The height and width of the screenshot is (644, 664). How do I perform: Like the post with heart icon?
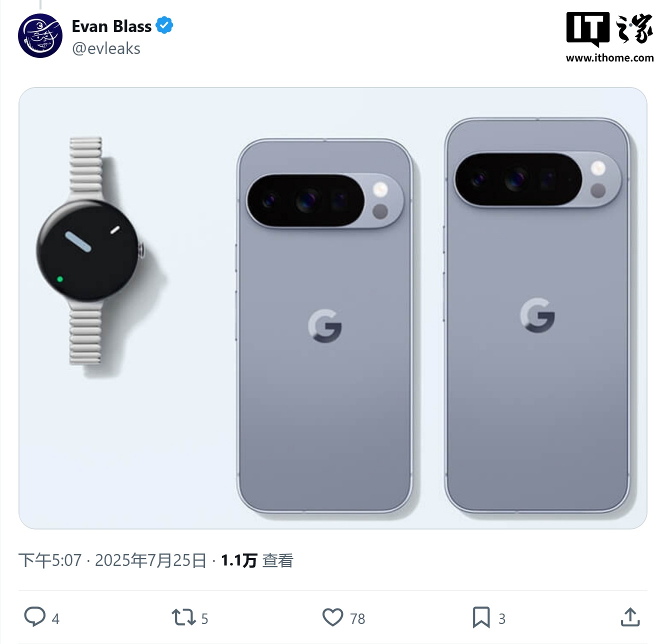click(x=332, y=617)
